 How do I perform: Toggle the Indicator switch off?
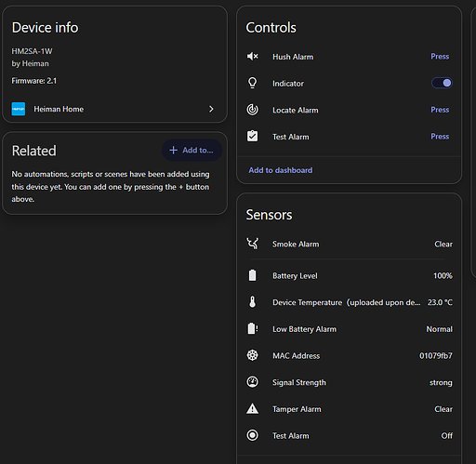click(x=442, y=83)
